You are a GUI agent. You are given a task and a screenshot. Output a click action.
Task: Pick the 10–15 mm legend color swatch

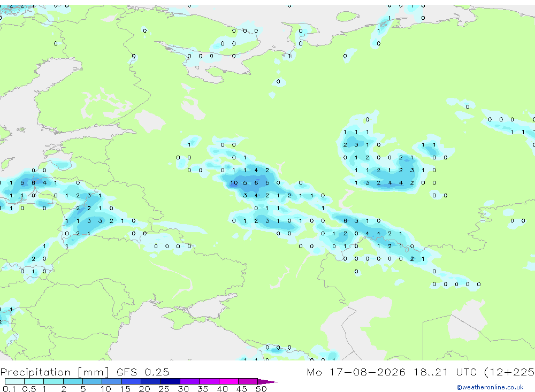[112, 381]
